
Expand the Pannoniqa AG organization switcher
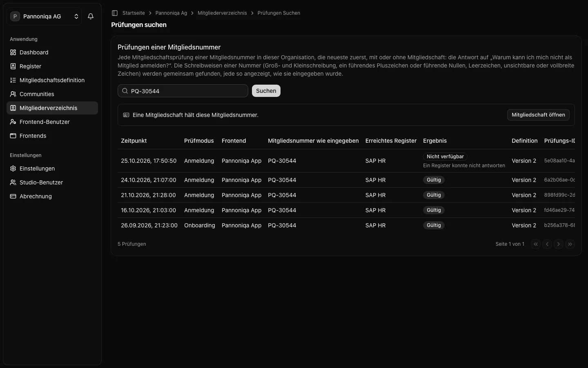pos(44,16)
